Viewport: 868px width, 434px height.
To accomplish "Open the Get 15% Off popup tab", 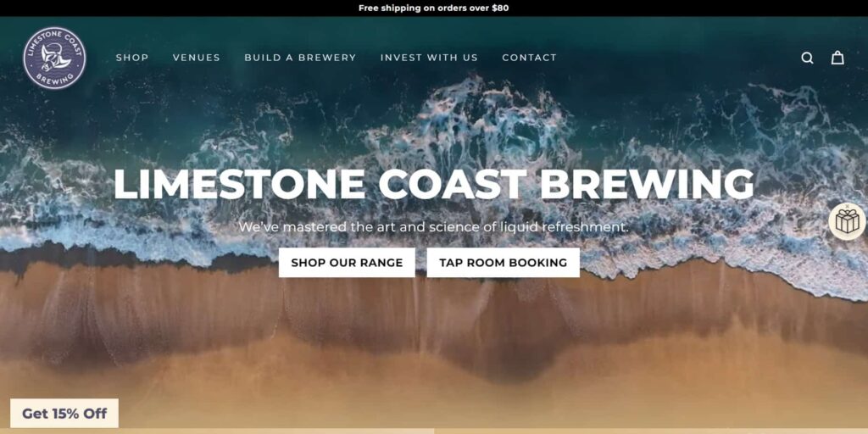I will click(x=64, y=413).
